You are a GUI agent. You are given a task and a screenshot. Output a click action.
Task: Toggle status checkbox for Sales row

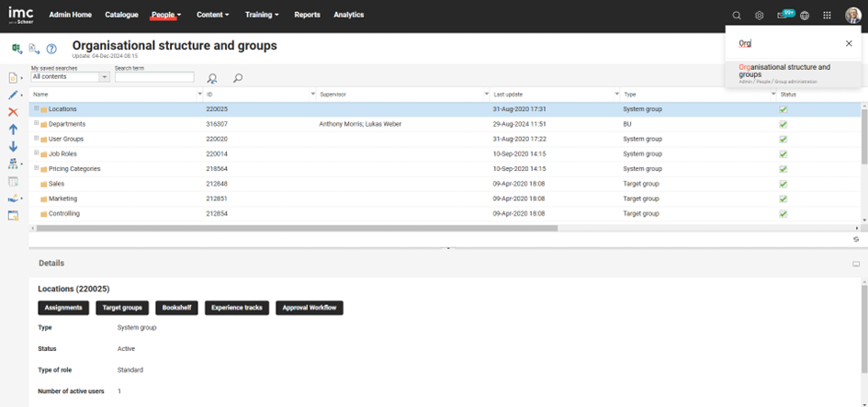tap(783, 184)
